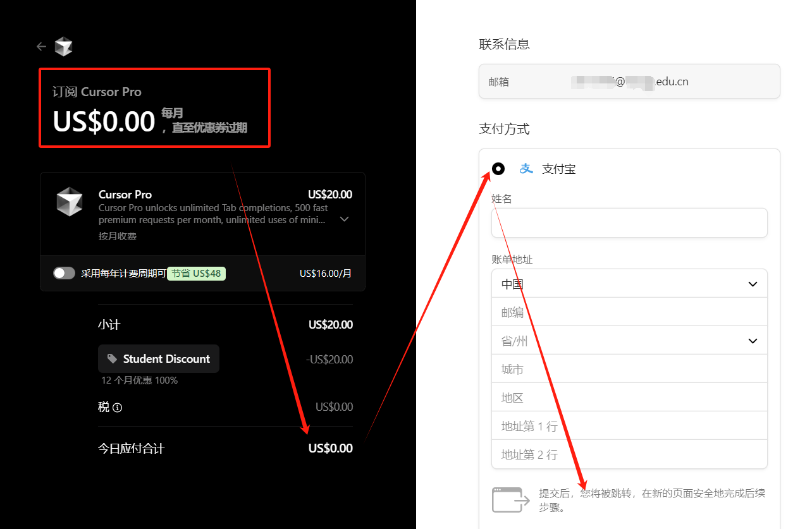Click the 小计 subtotal label
Image resolution: width=812 pixels, height=529 pixels.
[109, 325]
